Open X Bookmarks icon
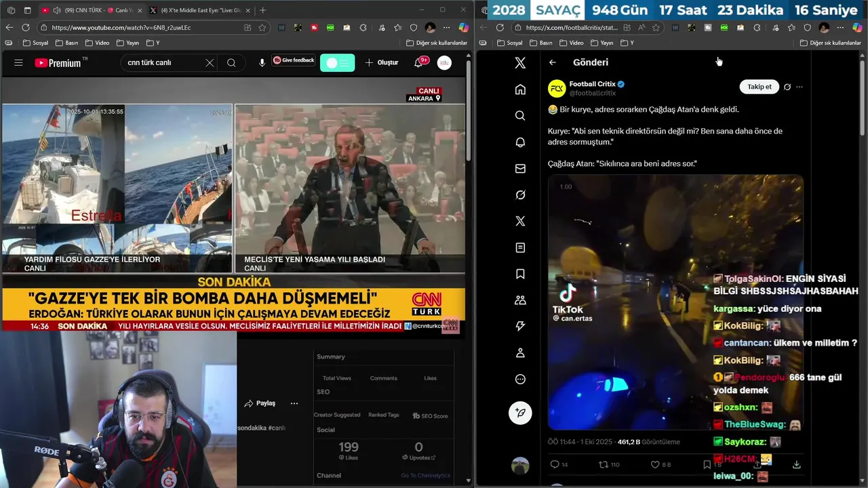868x488 pixels. tap(520, 274)
